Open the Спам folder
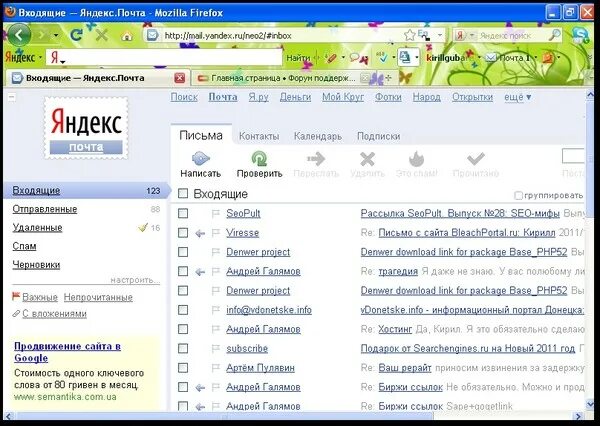600x426 pixels. tap(24, 246)
